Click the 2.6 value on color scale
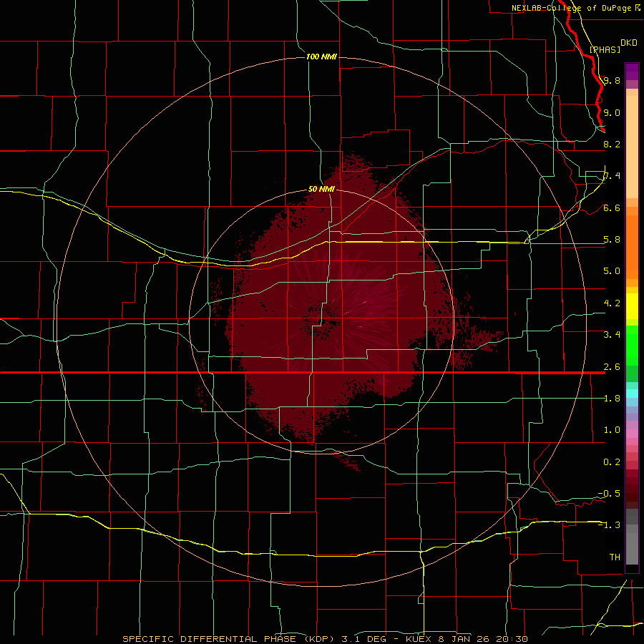 (612, 367)
